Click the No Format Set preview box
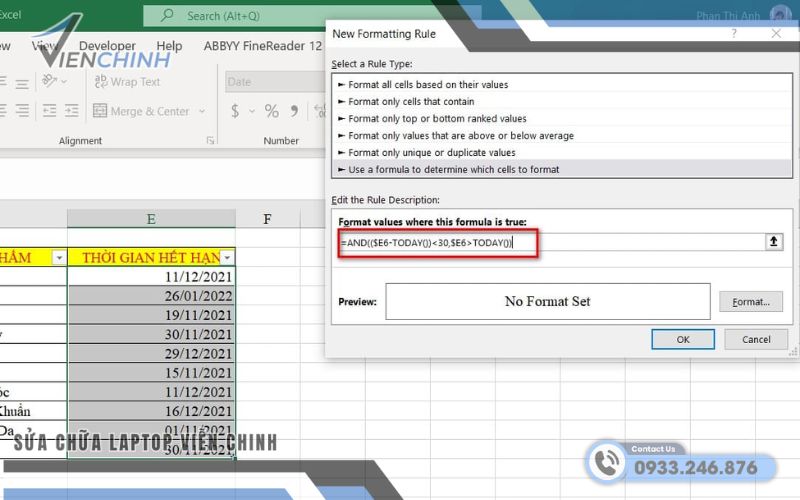This screenshot has height=500, width=800. click(x=547, y=302)
